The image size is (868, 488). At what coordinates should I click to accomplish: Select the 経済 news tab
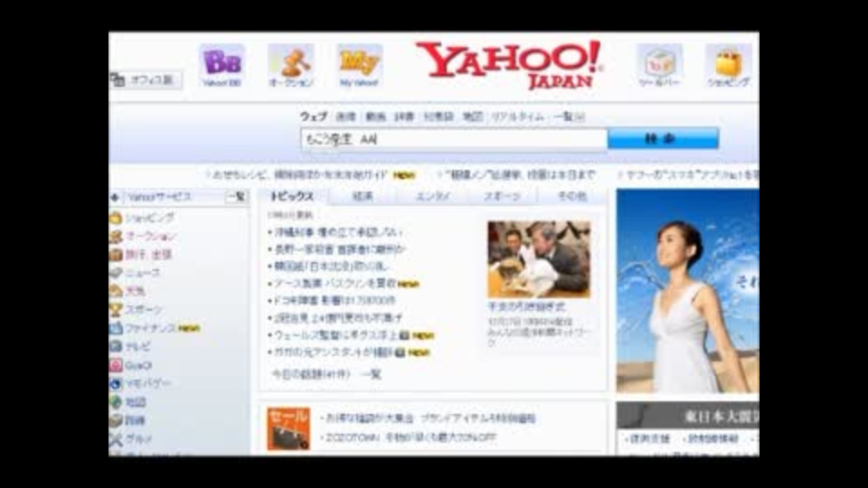[x=363, y=196]
